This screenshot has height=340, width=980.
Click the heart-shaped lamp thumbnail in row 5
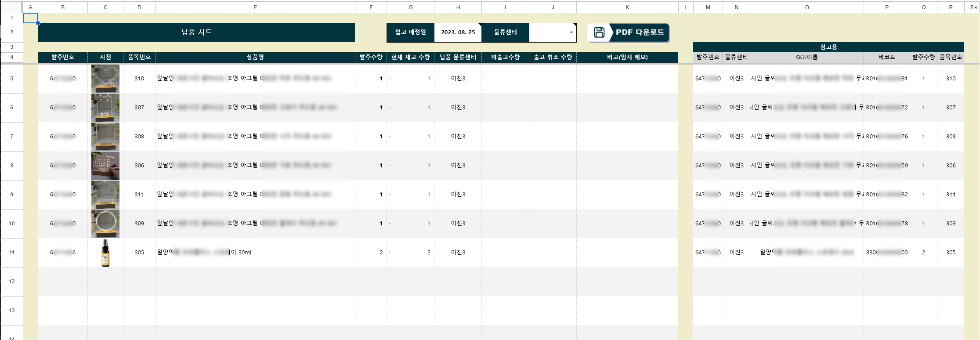pos(105,79)
